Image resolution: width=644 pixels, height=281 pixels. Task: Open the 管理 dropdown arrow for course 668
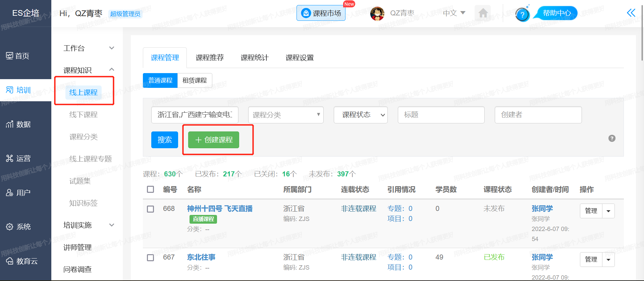pyautogui.click(x=608, y=211)
